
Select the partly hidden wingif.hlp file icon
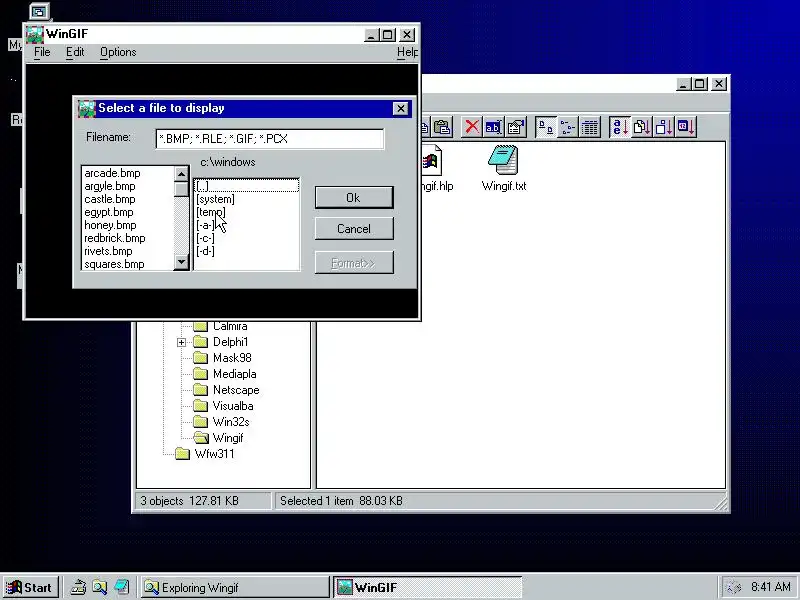click(x=431, y=161)
